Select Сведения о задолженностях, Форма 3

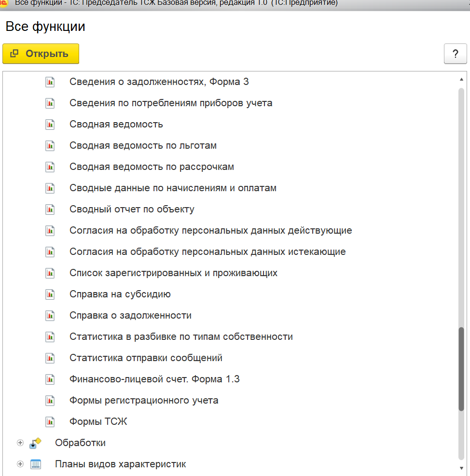159,82
